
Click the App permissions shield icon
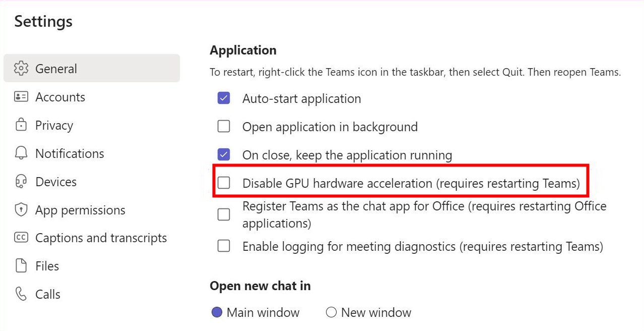click(x=21, y=210)
